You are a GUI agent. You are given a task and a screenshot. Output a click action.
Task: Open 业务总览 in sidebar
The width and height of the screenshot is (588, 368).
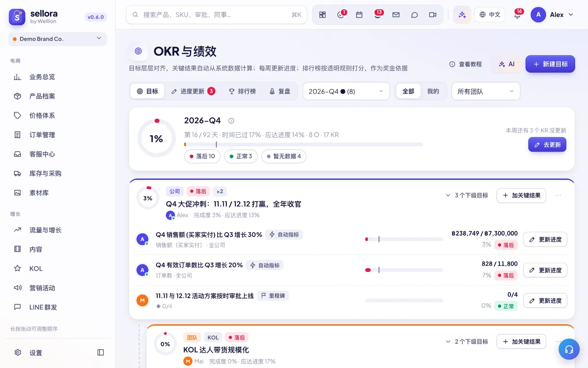(x=58, y=77)
